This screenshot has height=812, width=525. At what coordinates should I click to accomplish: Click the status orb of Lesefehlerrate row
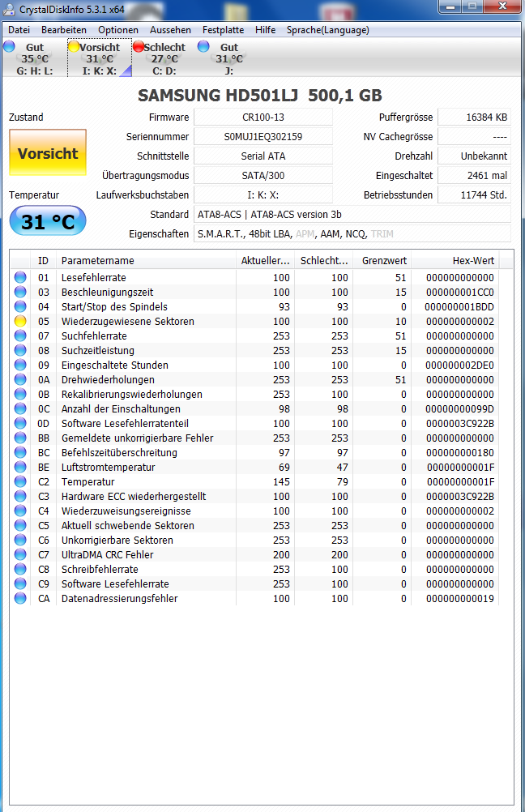tap(20, 277)
